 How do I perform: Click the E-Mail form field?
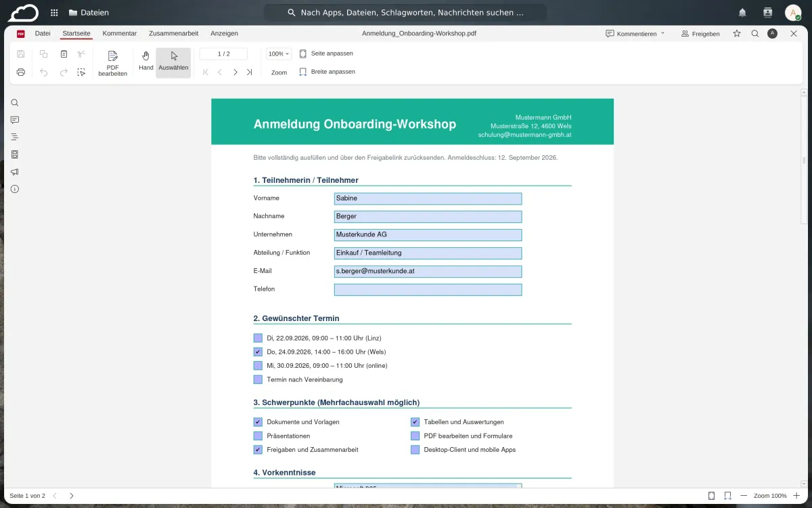click(428, 271)
